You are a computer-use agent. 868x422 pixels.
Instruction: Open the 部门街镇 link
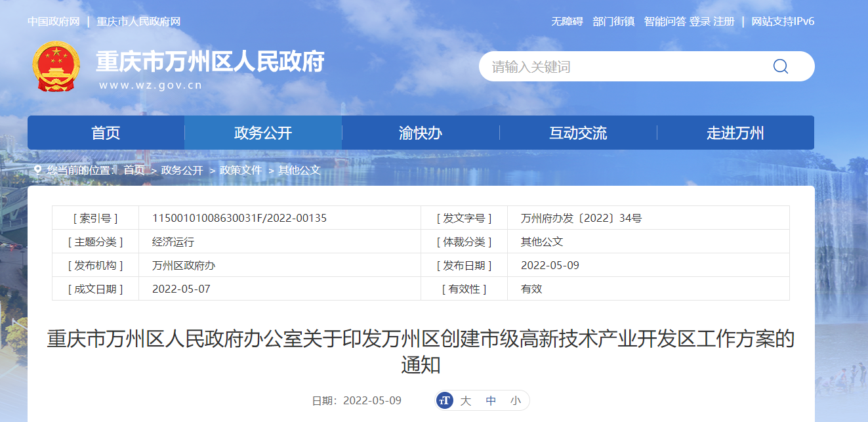click(613, 22)
